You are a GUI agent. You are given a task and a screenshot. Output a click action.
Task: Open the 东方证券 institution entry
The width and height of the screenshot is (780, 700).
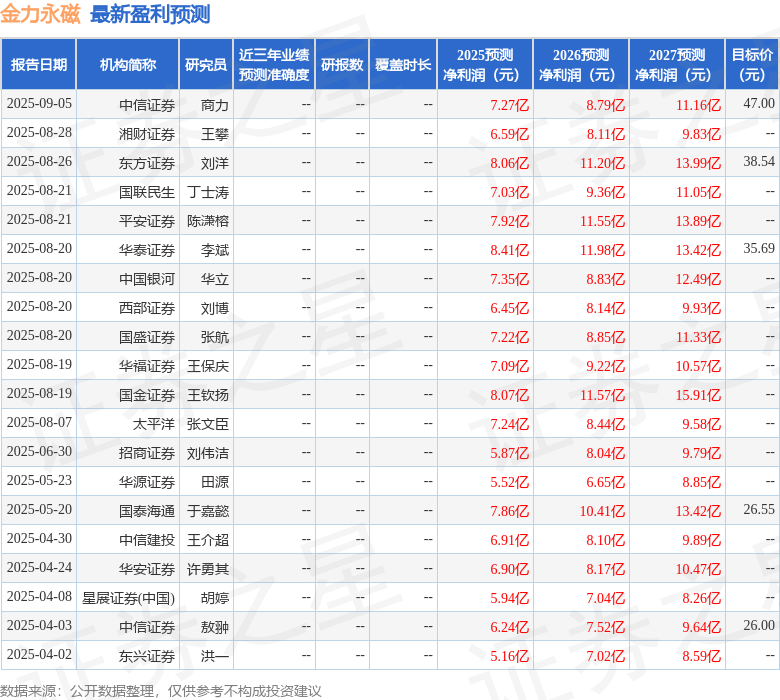coord(147,163)
